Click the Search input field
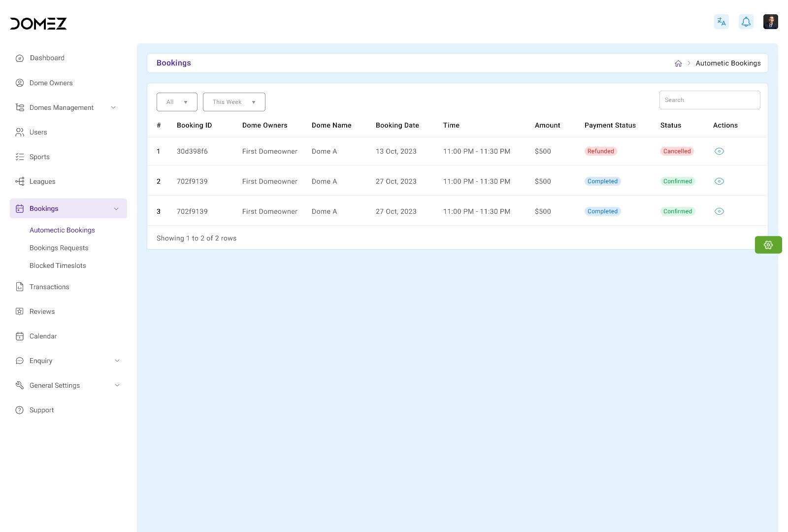788x532 pixels. click(710, 100)
